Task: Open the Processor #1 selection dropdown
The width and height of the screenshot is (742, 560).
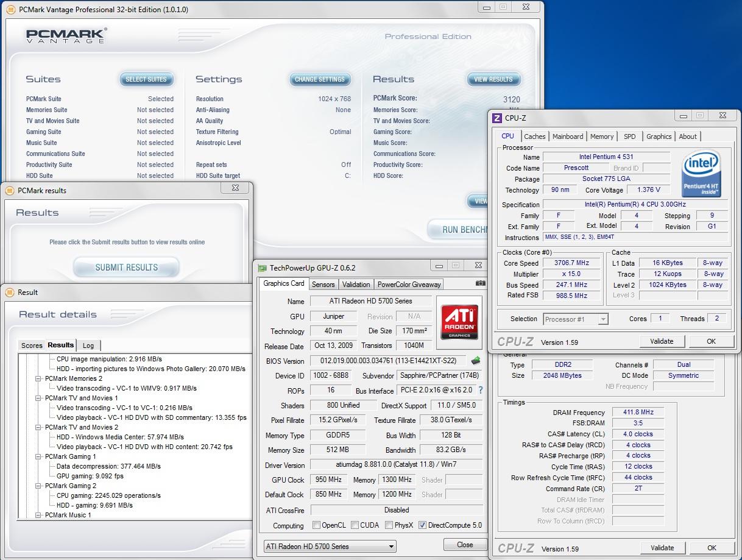Action: tap(576, 319)
